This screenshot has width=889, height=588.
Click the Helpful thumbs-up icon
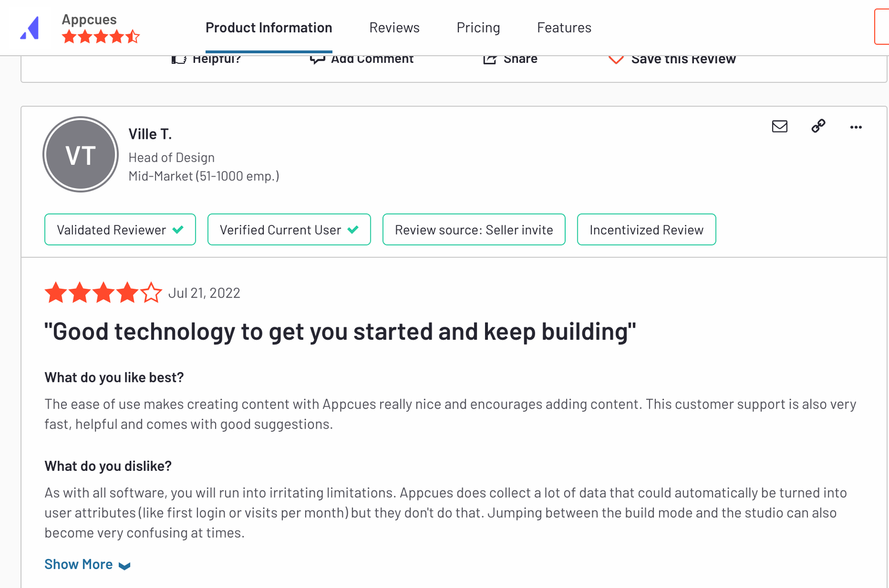pyautogui.click(x=178, y=59)
